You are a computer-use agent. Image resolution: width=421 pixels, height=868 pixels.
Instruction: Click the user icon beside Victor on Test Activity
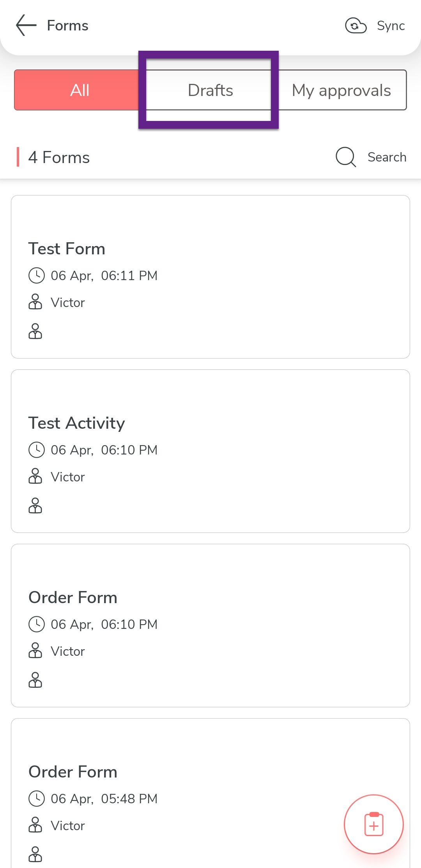click(35, 476)
